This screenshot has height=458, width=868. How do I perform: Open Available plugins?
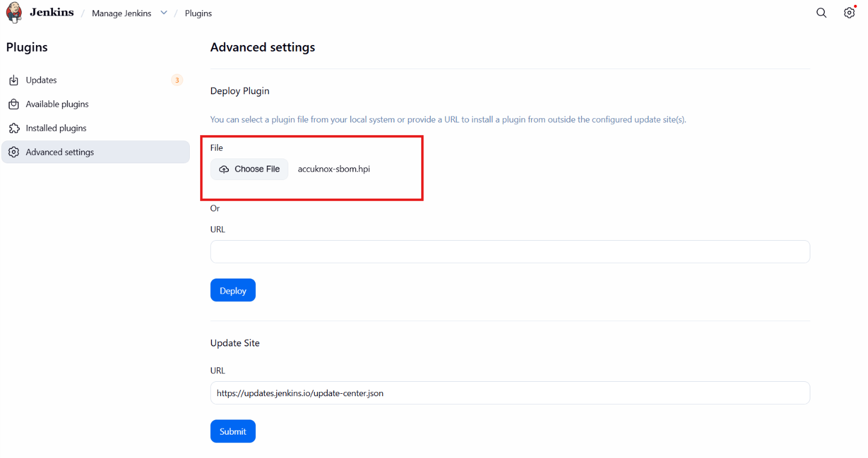pyautogui.click(x=96, y=104)
